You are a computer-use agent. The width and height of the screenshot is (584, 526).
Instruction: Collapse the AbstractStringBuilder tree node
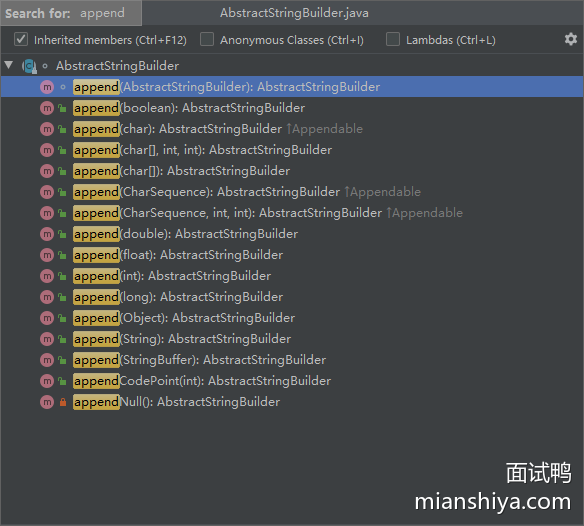click(9, 66)
